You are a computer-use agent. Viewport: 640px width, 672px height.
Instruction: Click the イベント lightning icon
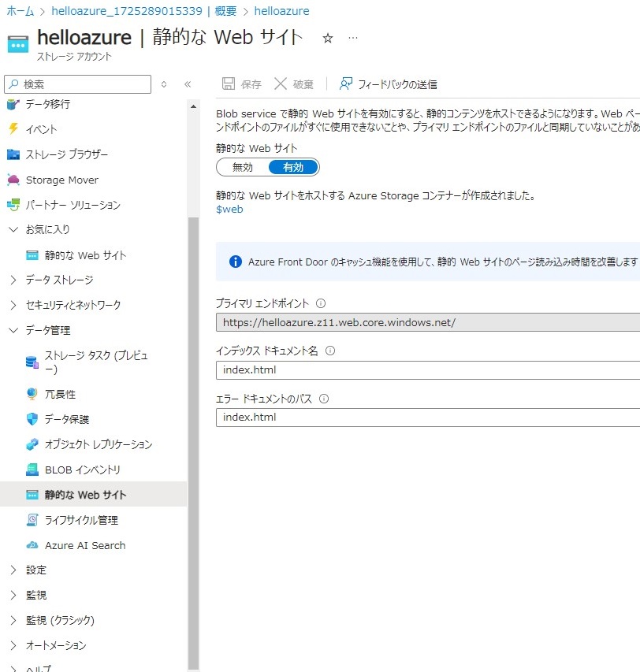click(13, 129)
